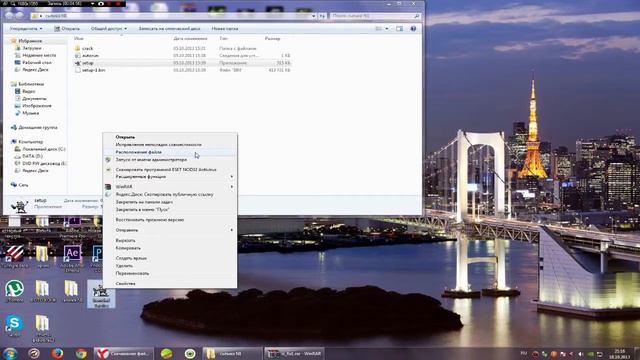Open Загрузки in navigation pane
Screen dimensions: 640x360
coord(31,48)
